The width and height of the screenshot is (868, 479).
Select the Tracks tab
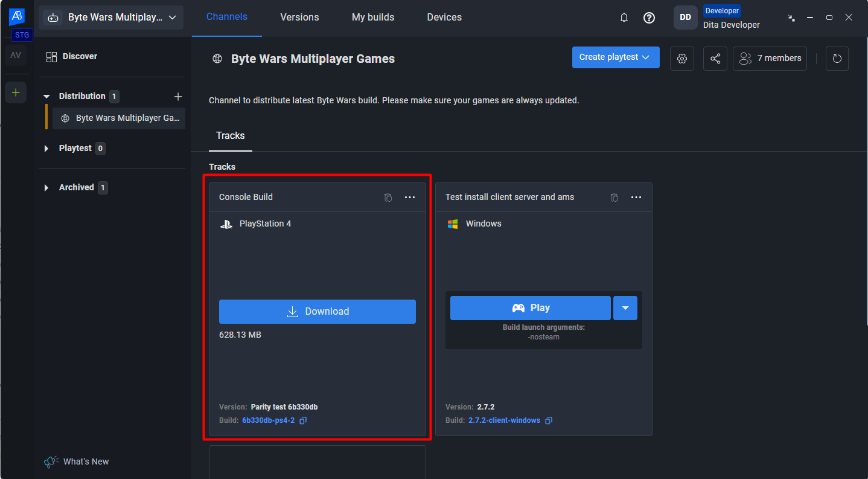(x=231, y=136)
